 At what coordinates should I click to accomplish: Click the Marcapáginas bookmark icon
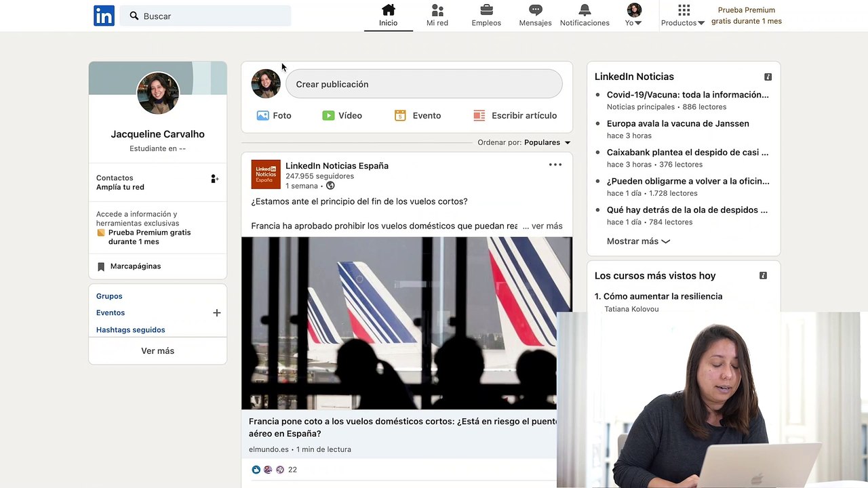[x=101, y=266]
